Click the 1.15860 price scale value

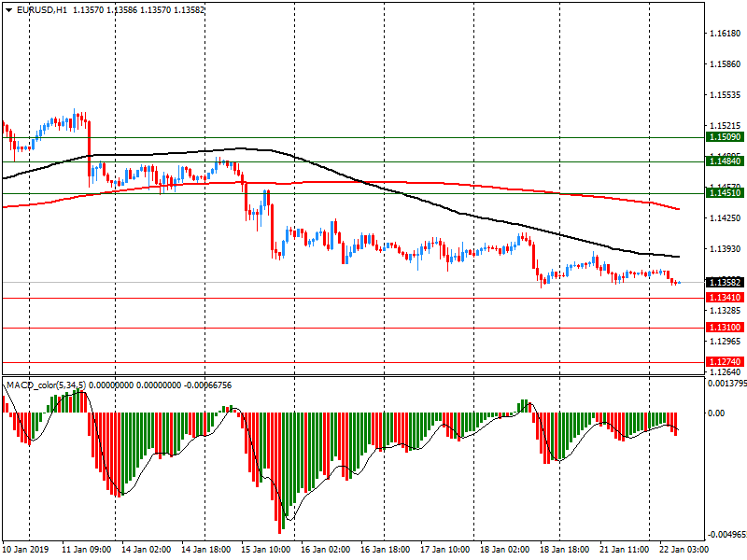(x=726, y=64)
